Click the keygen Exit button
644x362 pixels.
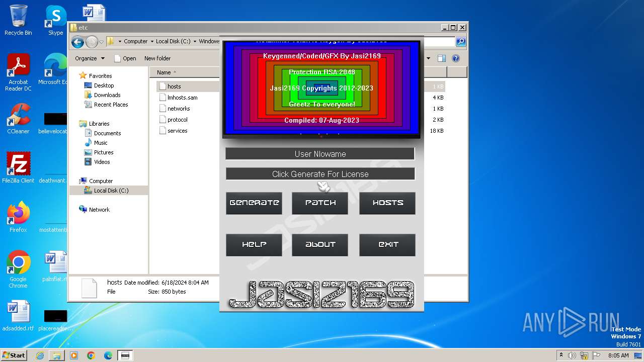[x=387, y=245]
